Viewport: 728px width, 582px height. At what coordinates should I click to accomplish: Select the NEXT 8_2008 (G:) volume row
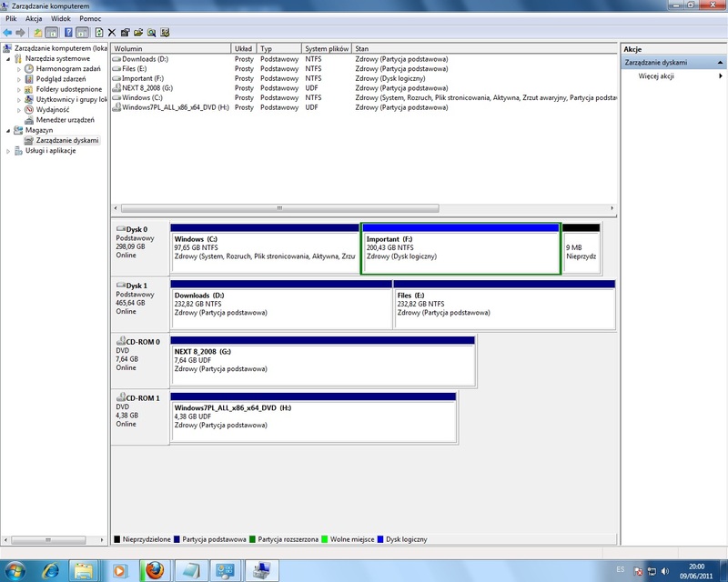pyautogui.click(x=364, y=88)
